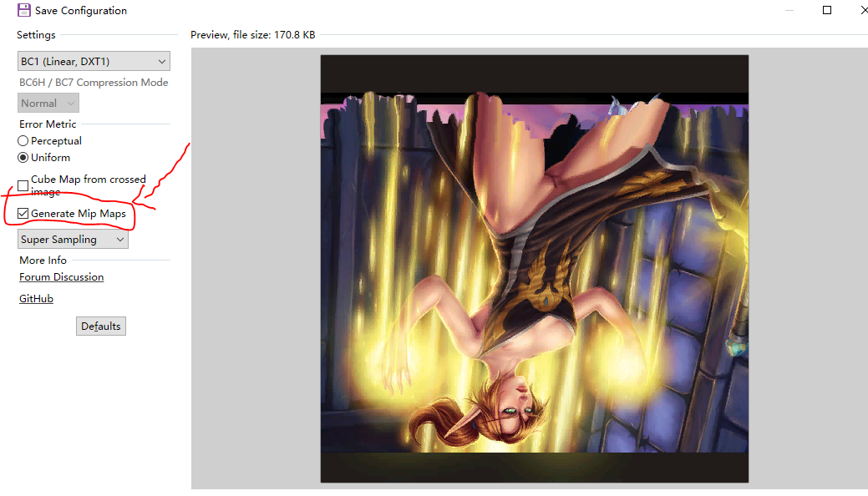Click the Error Metric label
The image size is (868, 496).
(x=48, y=124)
